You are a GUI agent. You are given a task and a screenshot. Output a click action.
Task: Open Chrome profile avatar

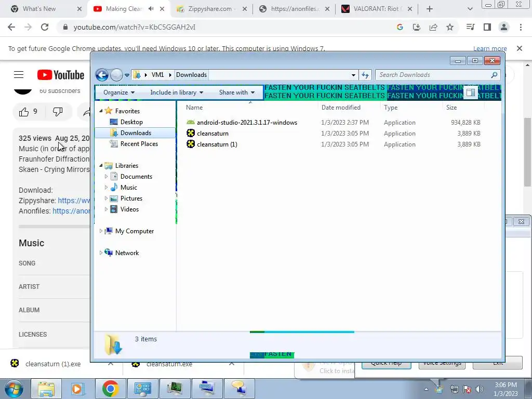(504, 27)
